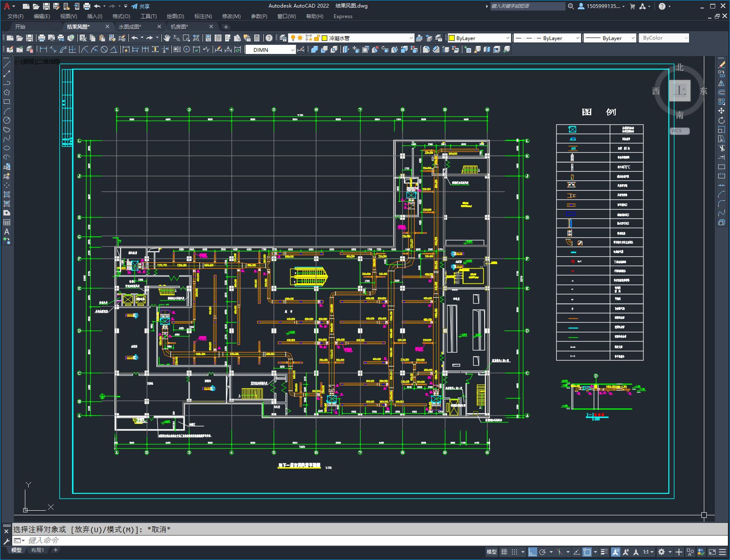
Task: Click the Pan hand tool icon
Action: point(167,38)
